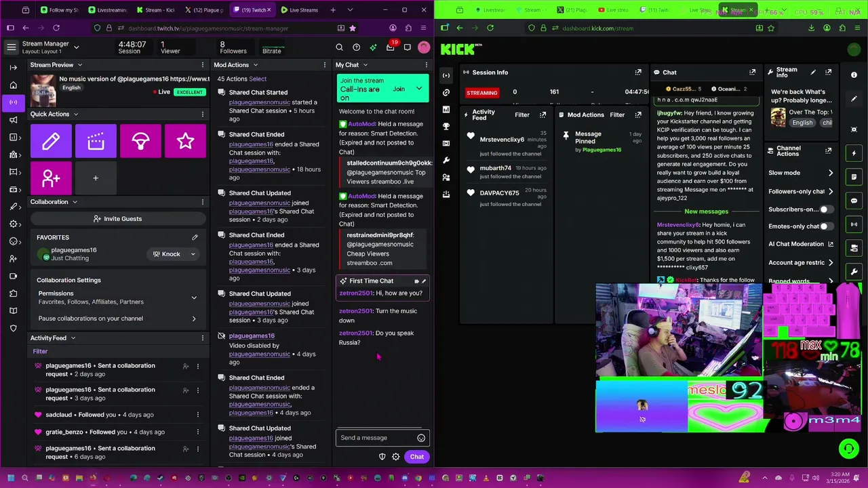Click the stream preview thumbnail image
The image size is (868, 488).
[42, 90]
